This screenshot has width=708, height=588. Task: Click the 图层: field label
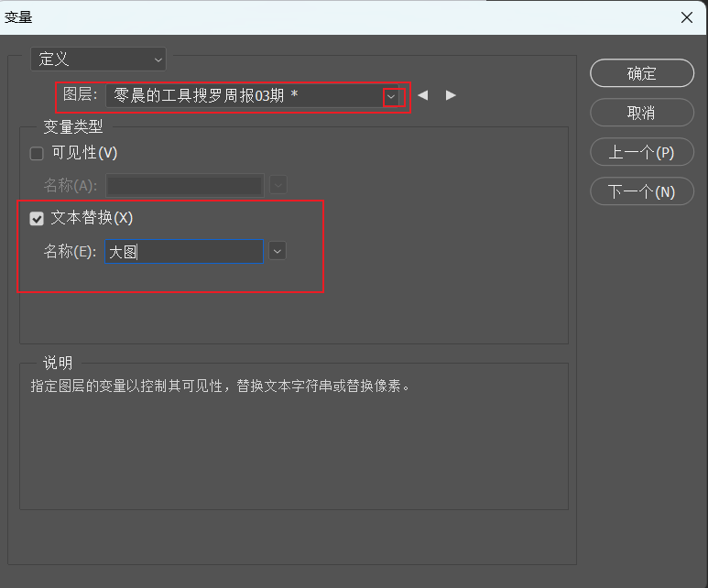80,94
